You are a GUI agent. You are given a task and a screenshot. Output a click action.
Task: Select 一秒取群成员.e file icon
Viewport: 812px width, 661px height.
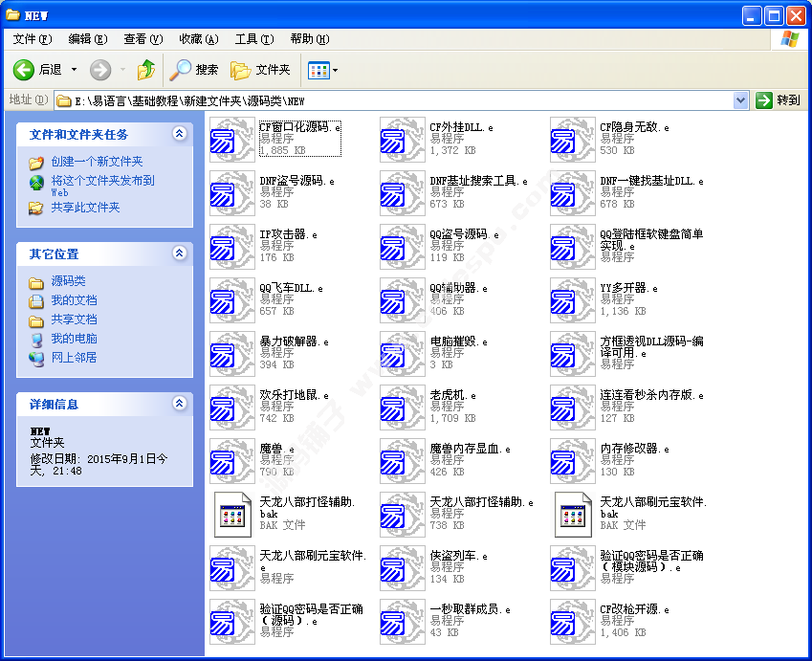click(403, 622)
